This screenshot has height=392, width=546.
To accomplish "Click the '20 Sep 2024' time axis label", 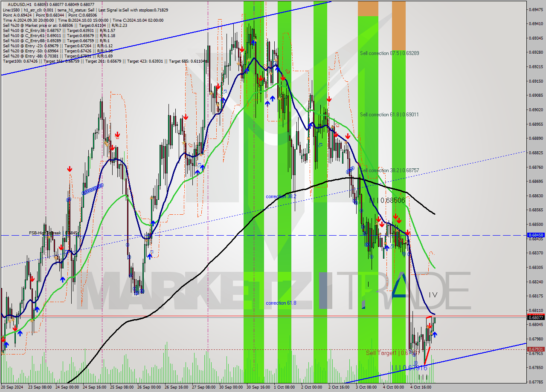I will (x=13, y=387).
